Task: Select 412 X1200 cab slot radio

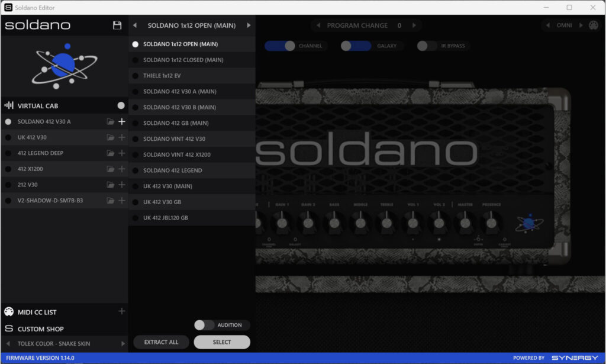Action: point(8,169)
